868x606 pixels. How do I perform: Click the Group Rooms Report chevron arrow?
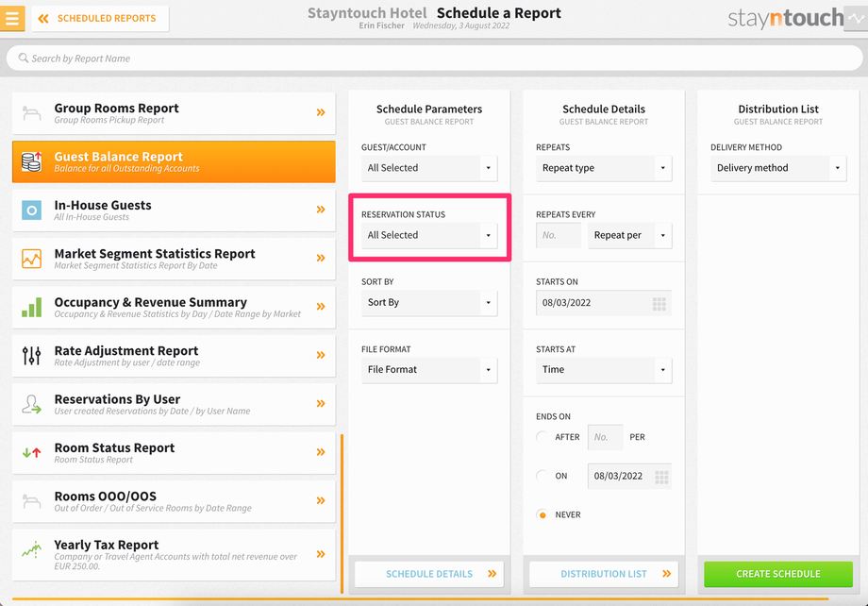[x=321, y=112]
